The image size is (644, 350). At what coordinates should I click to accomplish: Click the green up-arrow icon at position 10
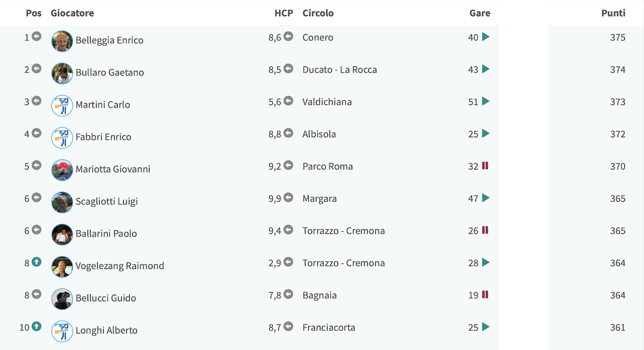point(36,326)
